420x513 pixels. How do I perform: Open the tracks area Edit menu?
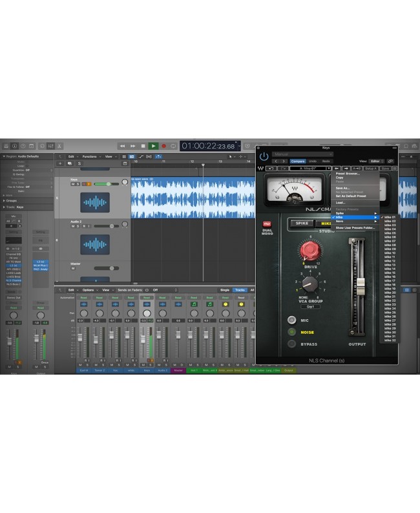pyautogui.click(x=73, y=157)
